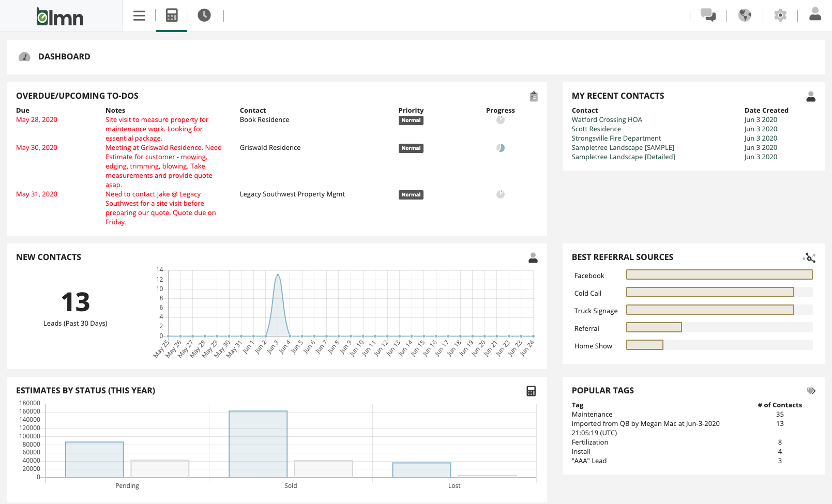Image resolution: width=832 pixels, height=504 pixels.
Task: Open Sampletree Landscape [Detailed] contact
Action: (x=623, y=157)
